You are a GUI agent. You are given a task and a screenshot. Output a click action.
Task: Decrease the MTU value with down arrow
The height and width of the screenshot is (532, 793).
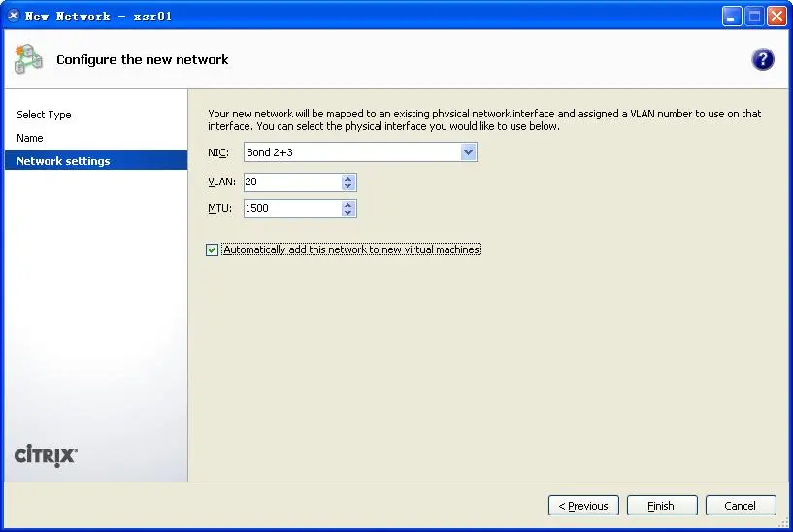tap(348, 213)
